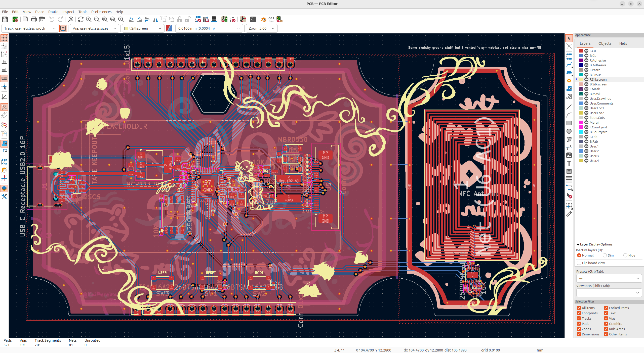Hide the F.Cu layer
Image resolution: width=644 pixels, height=353 pixels.
tap(586, 51)
